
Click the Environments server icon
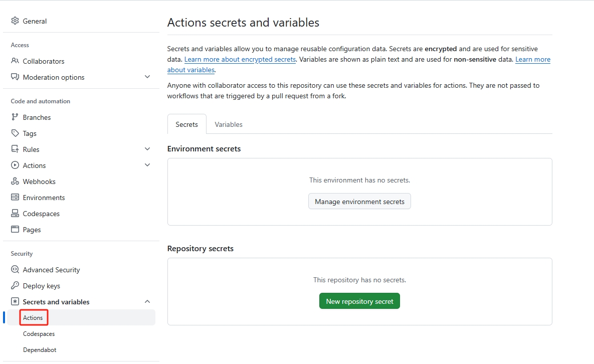click(x=15, y=198)
